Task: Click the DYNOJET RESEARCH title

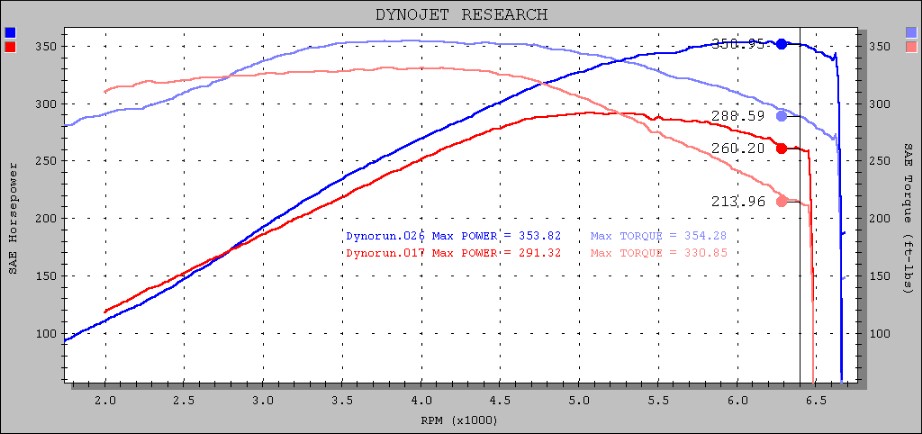Action: click(461, 14)
